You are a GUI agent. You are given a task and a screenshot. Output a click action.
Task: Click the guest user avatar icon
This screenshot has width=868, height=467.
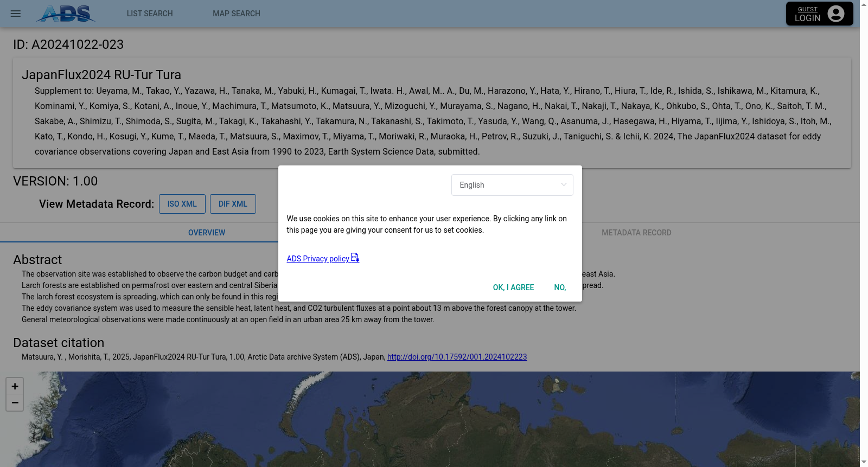(836, 14)
